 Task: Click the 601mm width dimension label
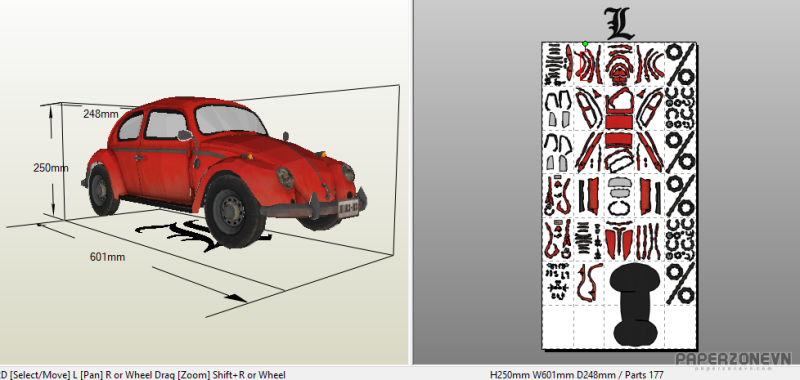pyautogui.click(x=107, y=257)
